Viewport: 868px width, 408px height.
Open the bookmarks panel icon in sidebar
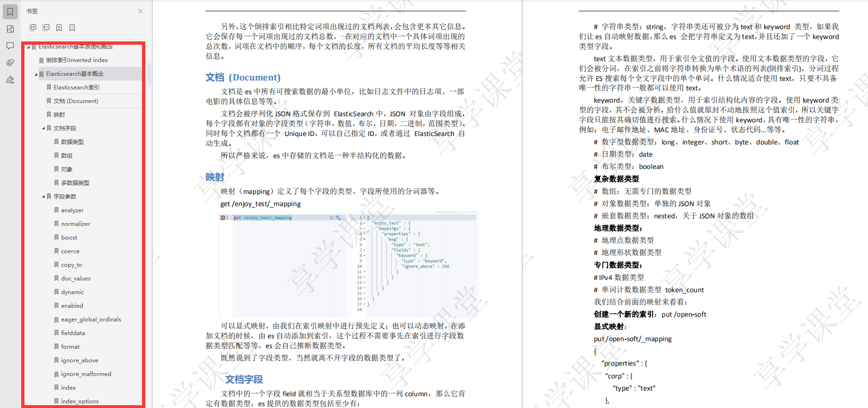(10, 12)
